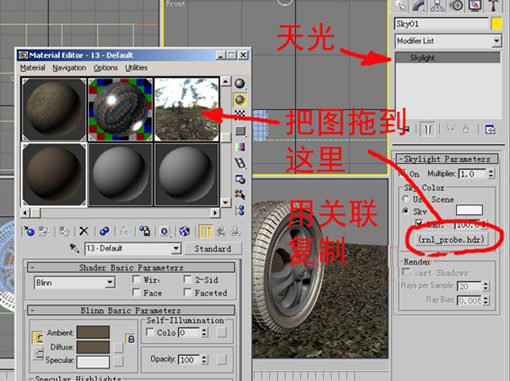
Task: Open the Material menu
Action: (33, 68)
